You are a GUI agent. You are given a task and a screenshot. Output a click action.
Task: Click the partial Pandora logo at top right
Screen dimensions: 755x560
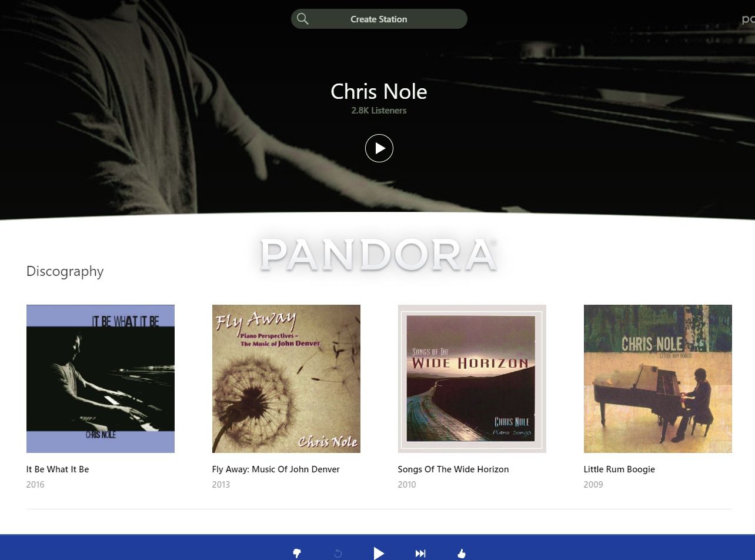pyautogui.click(x=749, y=19)
